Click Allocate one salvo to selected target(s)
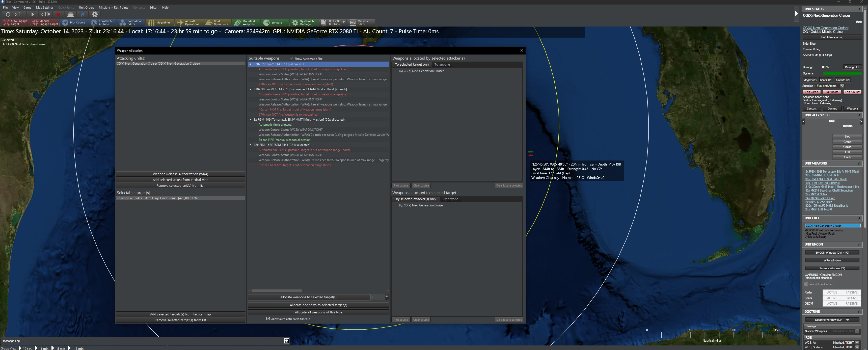868x350 pixels. pos(318,305)
